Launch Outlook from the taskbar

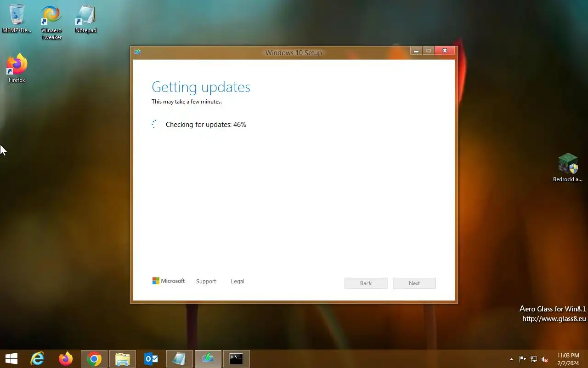tap(151, 359)
